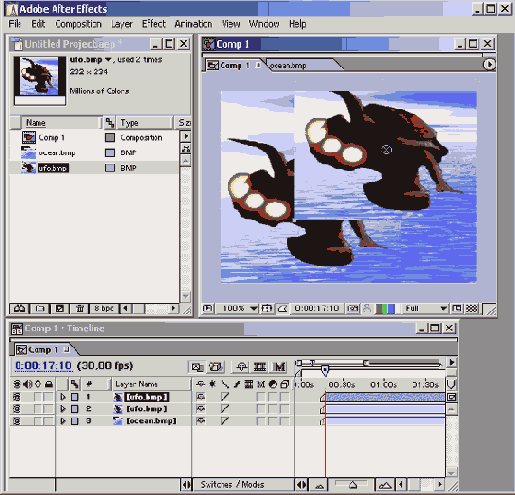Select Comp 1 in the Project list
This screenshot has width=515, height=495.
pos(52,137)
